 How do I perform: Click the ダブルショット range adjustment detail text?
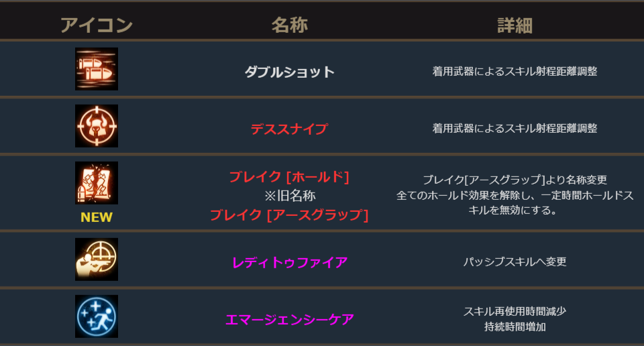[x=515, y=72]
